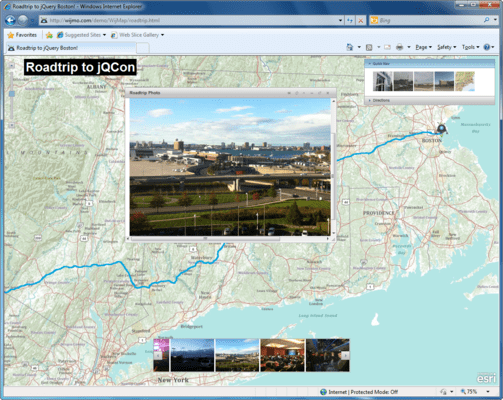Click the Home icon in command bar

[350, 47]
